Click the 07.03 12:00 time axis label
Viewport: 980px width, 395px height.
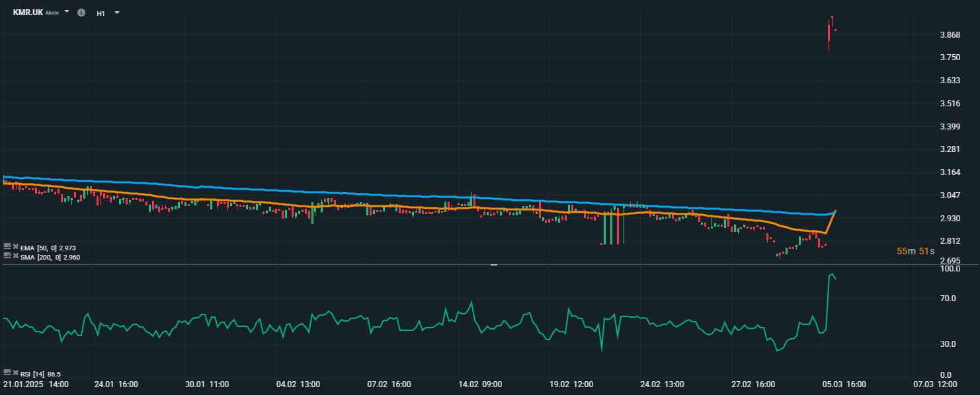[935, 384]
